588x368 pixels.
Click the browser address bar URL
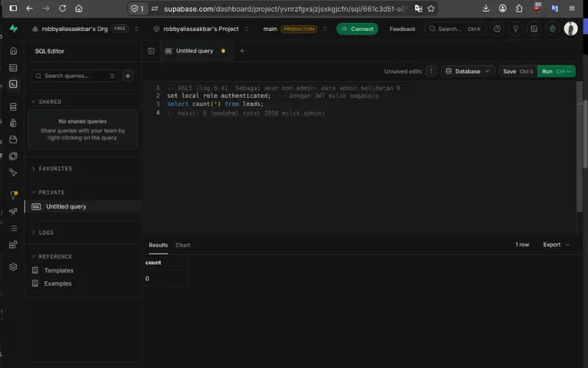pyautogui.click(x=284, y=9)
